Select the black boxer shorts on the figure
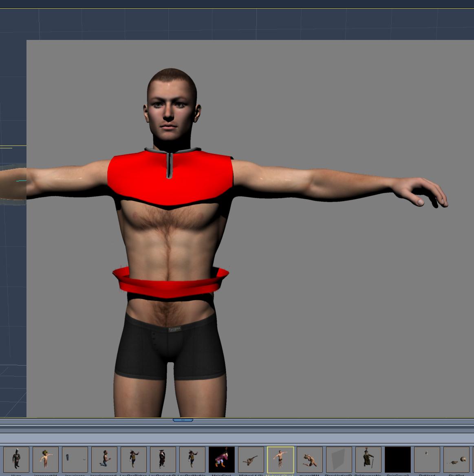474x476 pixels. tap(170, 346)
